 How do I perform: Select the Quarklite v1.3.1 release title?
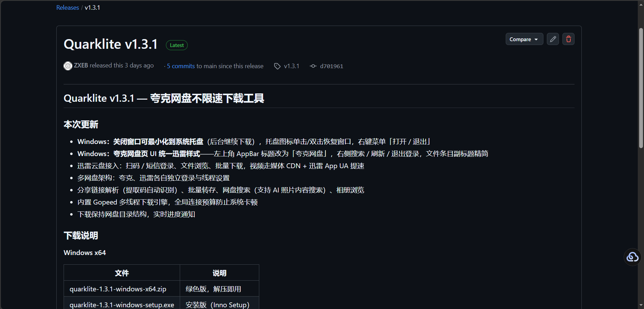111,44
